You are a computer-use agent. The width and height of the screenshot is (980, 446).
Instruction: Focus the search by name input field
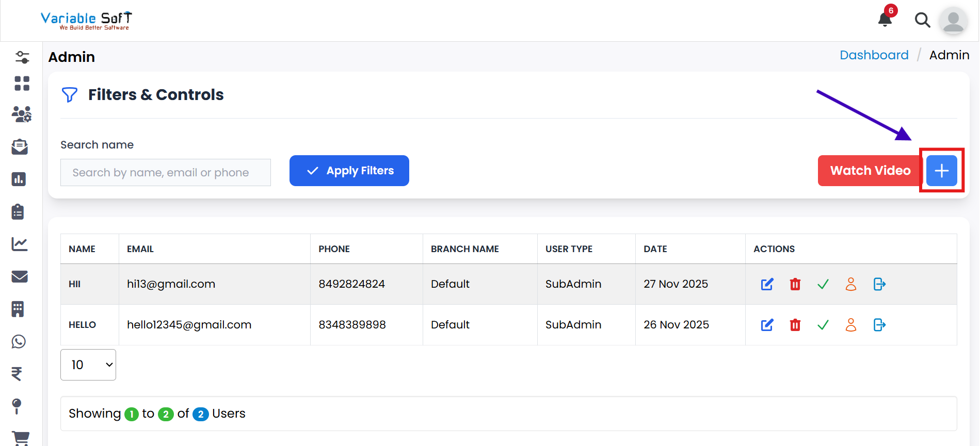(x=165, y=173)
